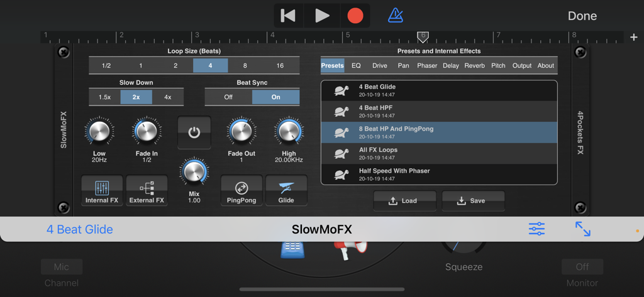The width and height of the screenshot is (644, 297).
Task: Toggle the power button of SlowMoFX
Action: pyautogui.click(x=194, y=132)
